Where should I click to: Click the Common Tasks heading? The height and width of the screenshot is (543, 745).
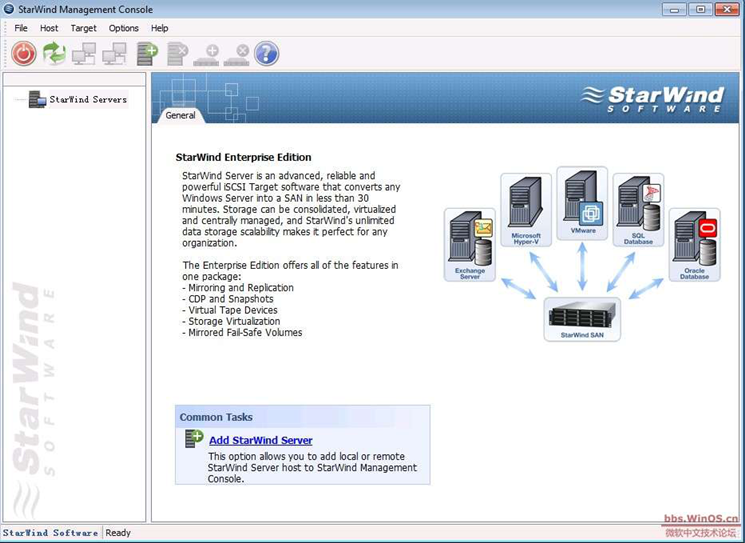[x=216, y=417]
